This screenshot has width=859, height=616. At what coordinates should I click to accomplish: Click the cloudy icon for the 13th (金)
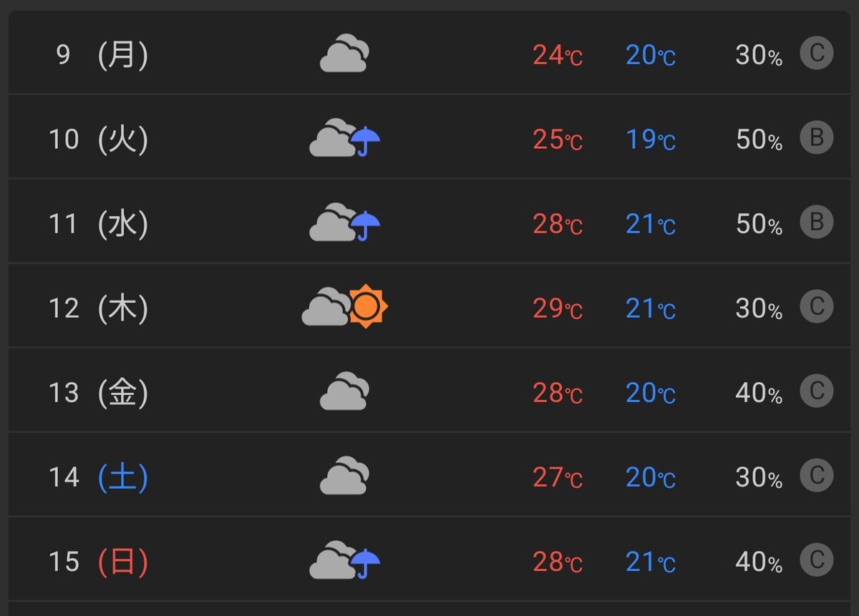[x=344, y=391]
